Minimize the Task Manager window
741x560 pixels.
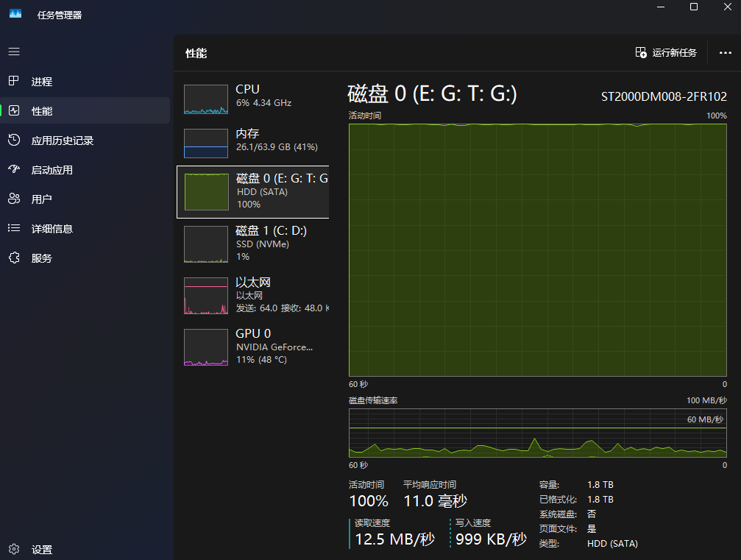point(661,7)
